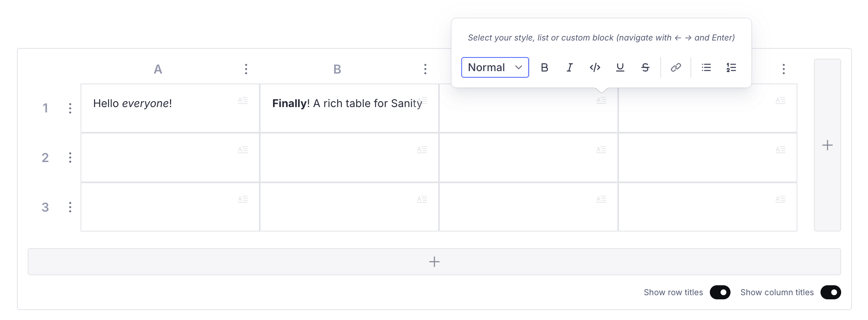Disable Show row titles switch
Screen dimensions: 868x320
(x=720, y=292)
